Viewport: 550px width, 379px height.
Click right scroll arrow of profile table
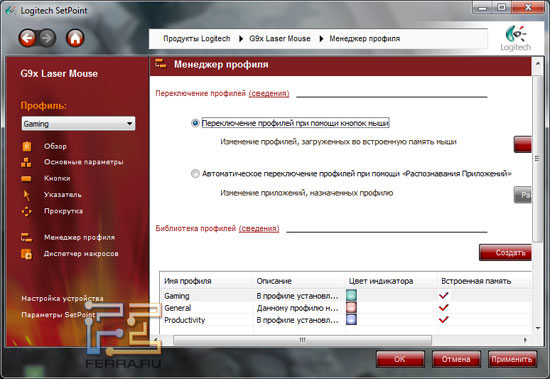(x=525, y=340)
